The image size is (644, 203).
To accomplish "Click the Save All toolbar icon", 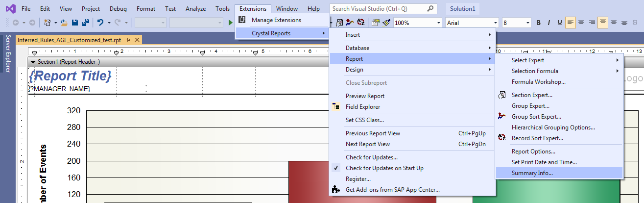I will [x=85, y=23].
